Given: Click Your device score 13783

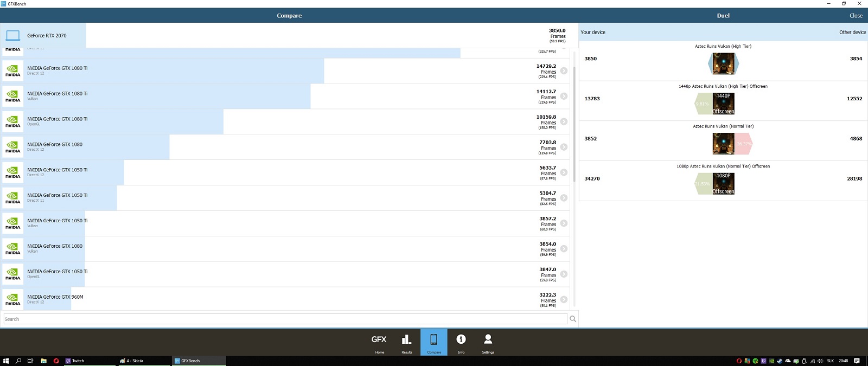Looking at the screenshot, I should [592, 99].
